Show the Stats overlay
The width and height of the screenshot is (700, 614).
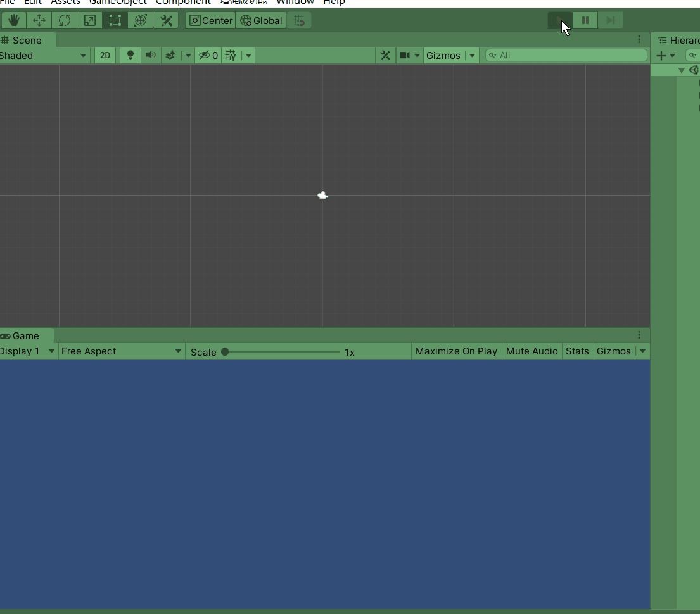point(576,351)
